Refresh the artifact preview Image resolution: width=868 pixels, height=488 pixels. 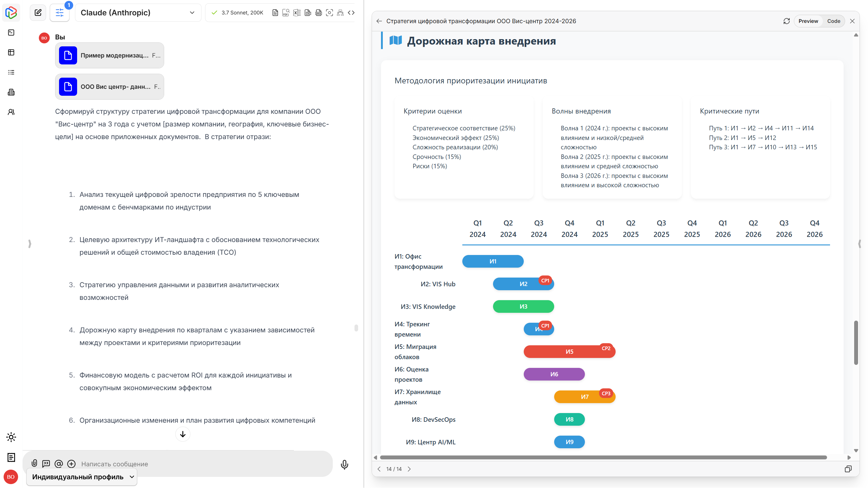[x=786, y=21]
